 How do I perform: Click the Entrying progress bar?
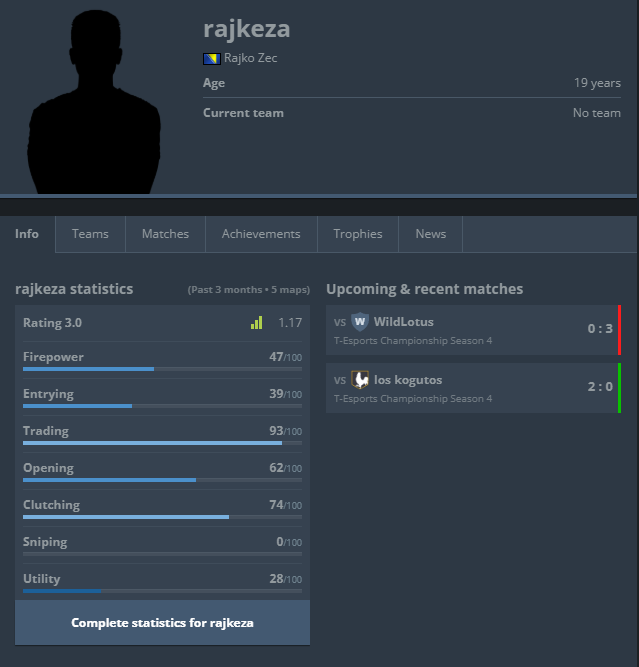coord(163,406)
